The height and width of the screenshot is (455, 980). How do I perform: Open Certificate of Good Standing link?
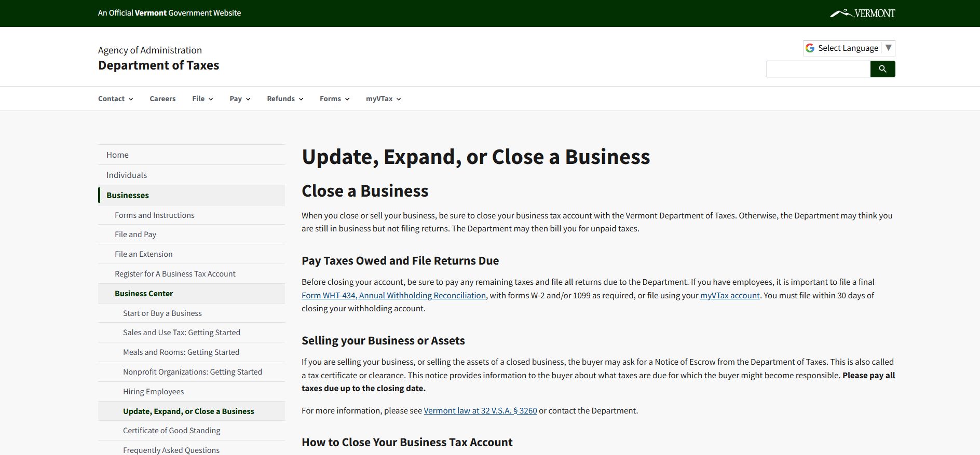point(192,431)
